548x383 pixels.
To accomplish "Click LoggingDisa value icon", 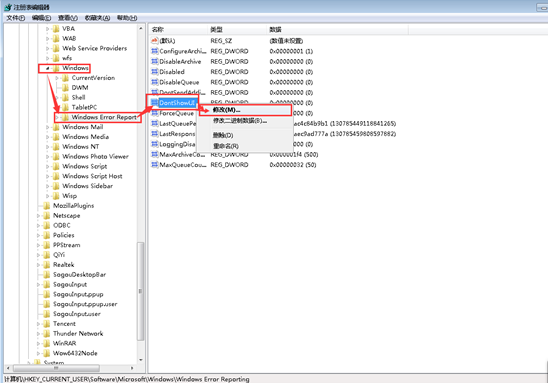I will [154, 144].
